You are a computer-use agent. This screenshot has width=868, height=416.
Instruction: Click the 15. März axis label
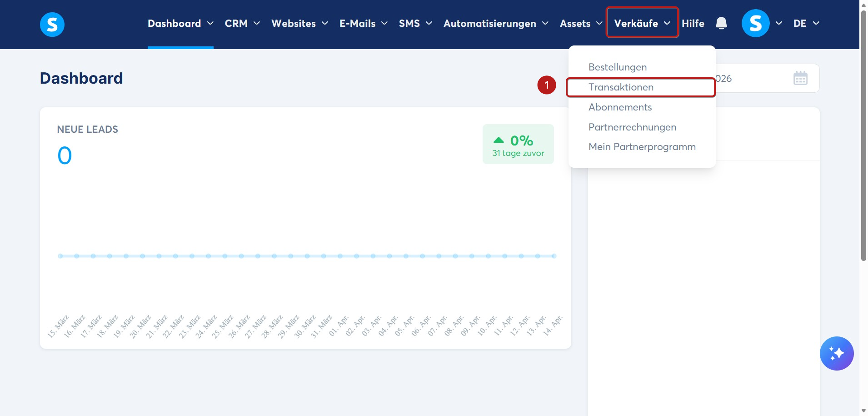coord(58,326)
